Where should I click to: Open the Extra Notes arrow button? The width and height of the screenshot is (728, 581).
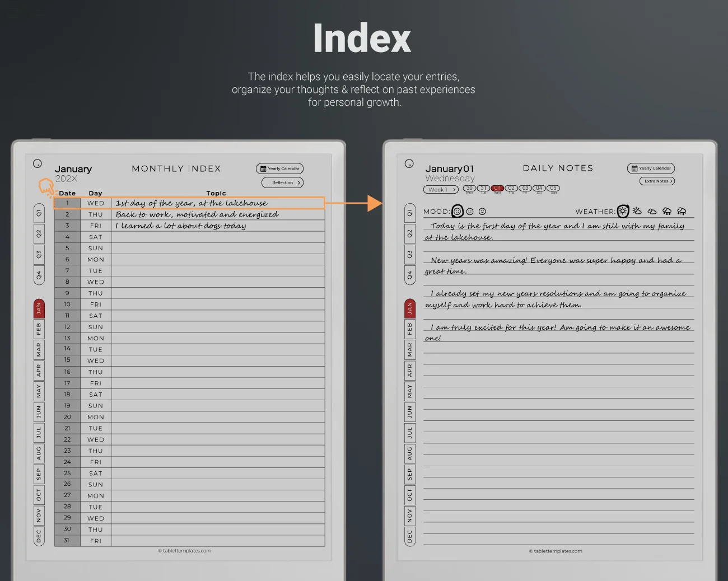pyautogui.click(x=657, y=181)
